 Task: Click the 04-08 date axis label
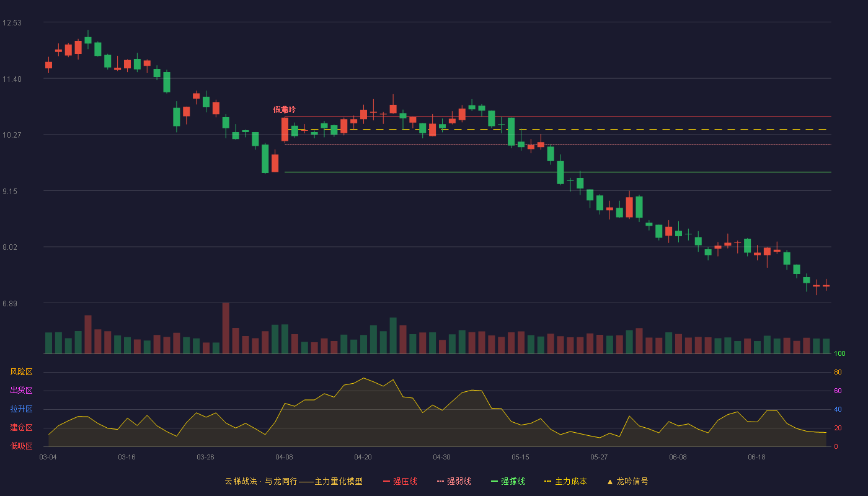coord(284,457)
